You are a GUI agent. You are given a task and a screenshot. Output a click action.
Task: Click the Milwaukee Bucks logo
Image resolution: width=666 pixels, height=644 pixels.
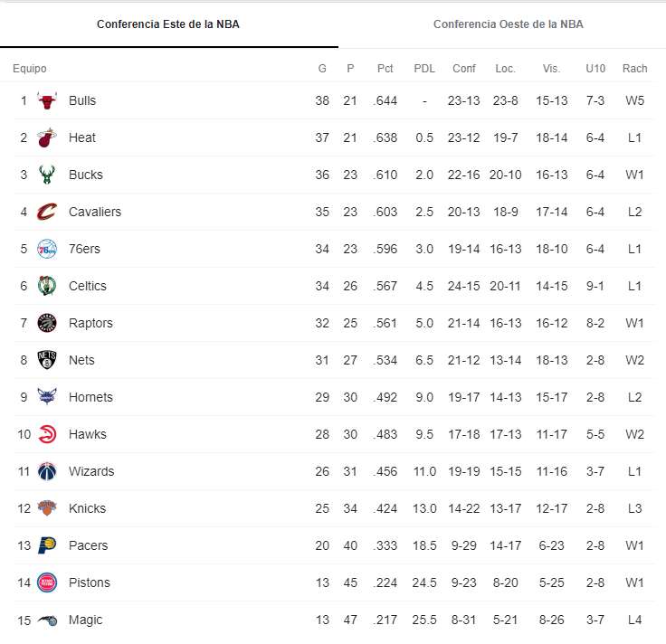coord(47,175)
